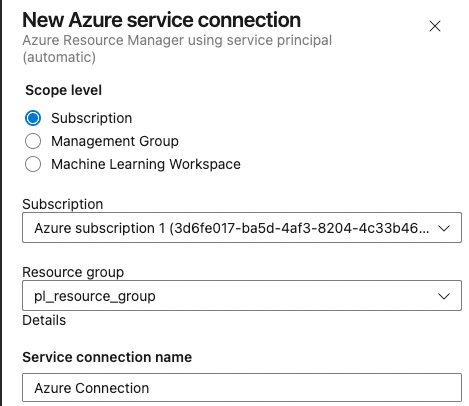This screenshot has width=469, height=406.
Task: Pick the Machine Learning Workspace radio button
Action: coord(33,164)
